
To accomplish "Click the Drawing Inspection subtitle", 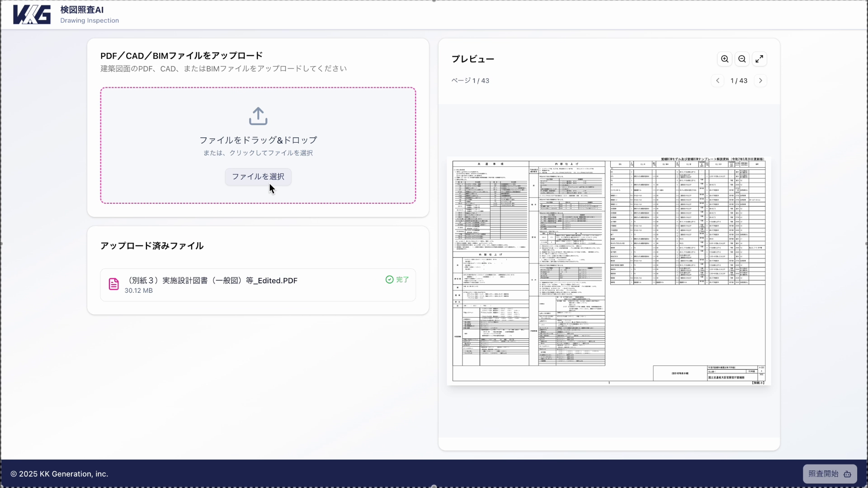I will (90, 21).
